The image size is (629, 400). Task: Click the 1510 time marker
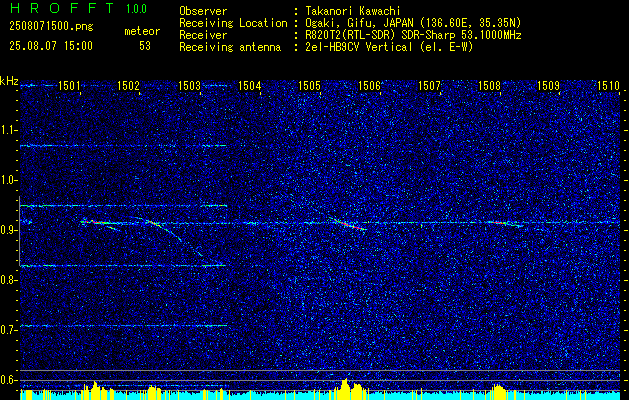tap(609, 86)
